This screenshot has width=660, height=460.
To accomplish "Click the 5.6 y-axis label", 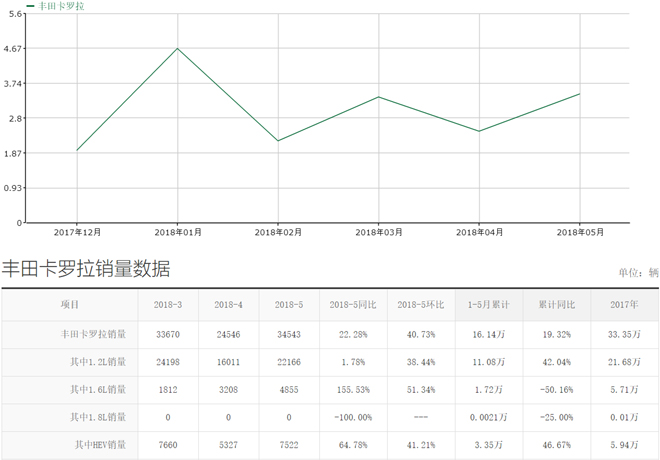I will 15,14.
